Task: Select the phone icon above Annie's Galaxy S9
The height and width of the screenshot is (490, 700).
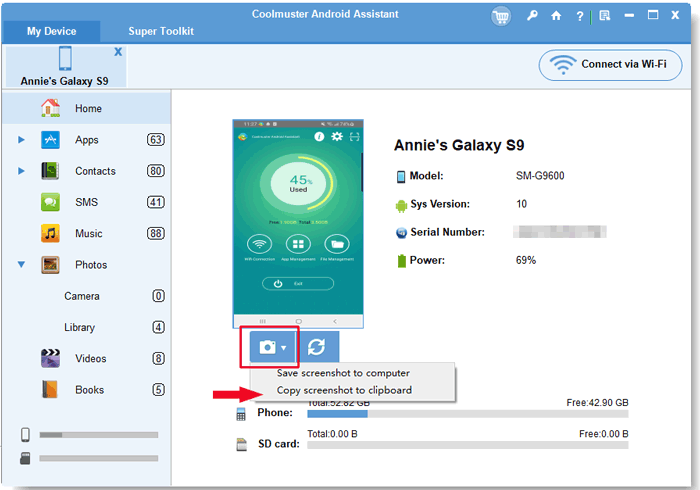Action: coord(65,58)
